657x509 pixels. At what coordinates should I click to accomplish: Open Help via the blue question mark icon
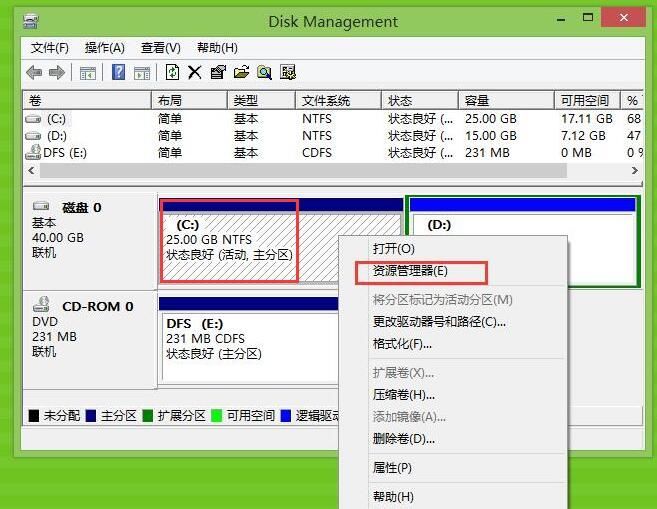tap(118, 72)
